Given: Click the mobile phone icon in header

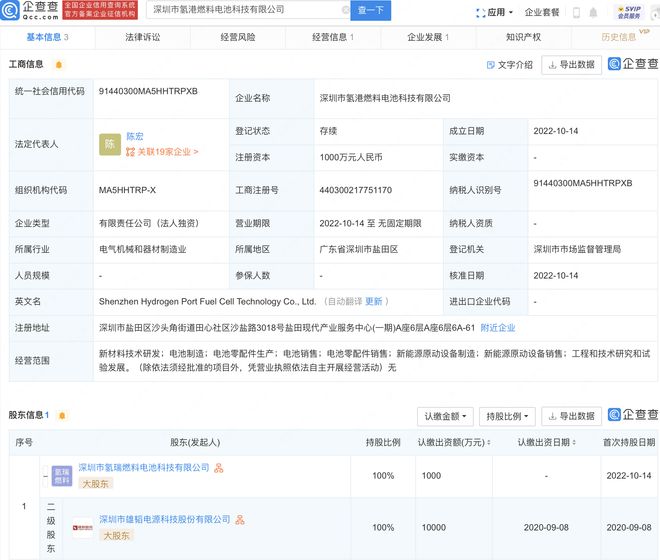Looking at the screenshot, I should click(577, 13).
